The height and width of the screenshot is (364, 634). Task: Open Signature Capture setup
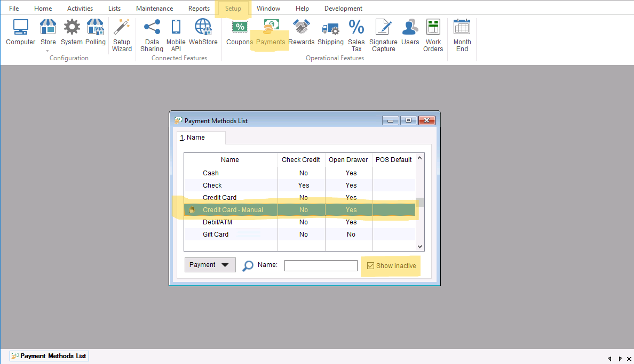coord(383,35)
